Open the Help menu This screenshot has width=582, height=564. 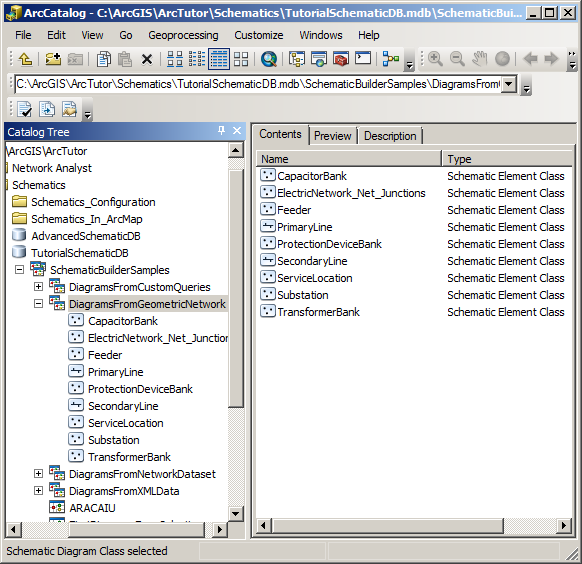(x=369, y=35)
